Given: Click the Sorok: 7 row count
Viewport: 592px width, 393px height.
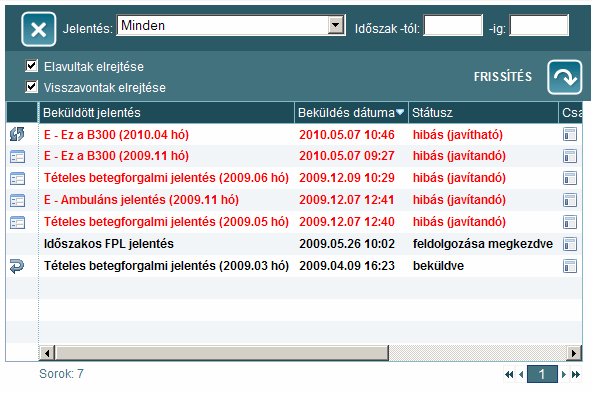Looking at the screenshot, I should coord(61,374).
